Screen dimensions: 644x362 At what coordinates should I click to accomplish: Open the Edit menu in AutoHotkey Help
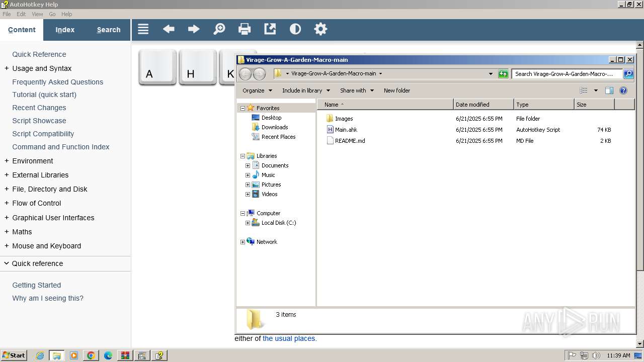[x=21, y=14]
